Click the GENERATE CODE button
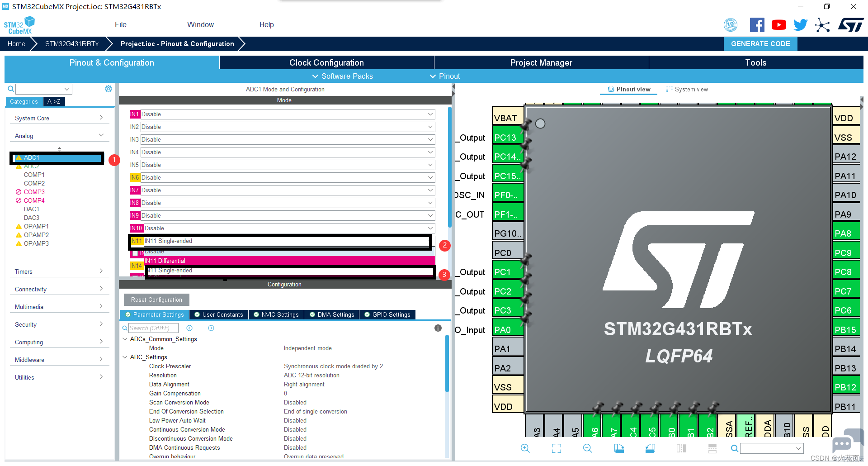This screenshot has width=868, height=466. click(760, 44)
